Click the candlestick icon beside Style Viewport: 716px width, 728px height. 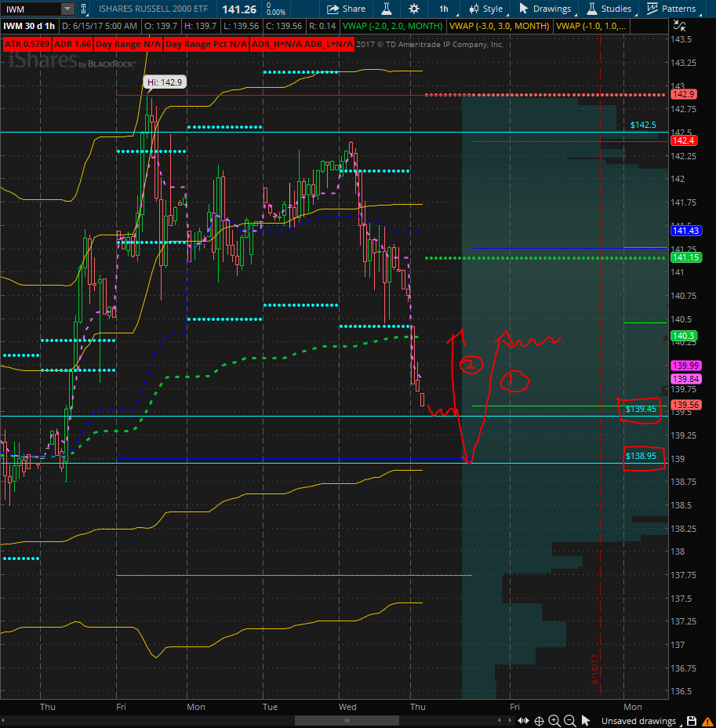point(474,9)
